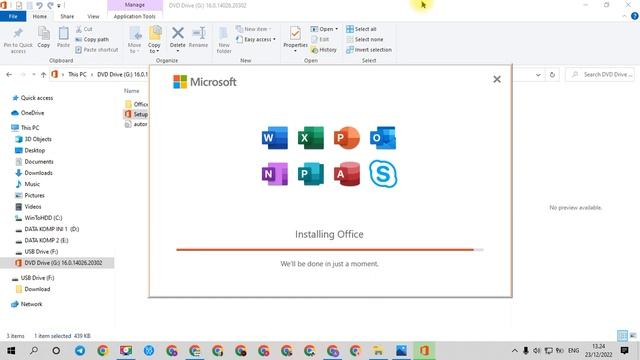Expand the Open dropdown in ribbon

[x=324, y=29]
